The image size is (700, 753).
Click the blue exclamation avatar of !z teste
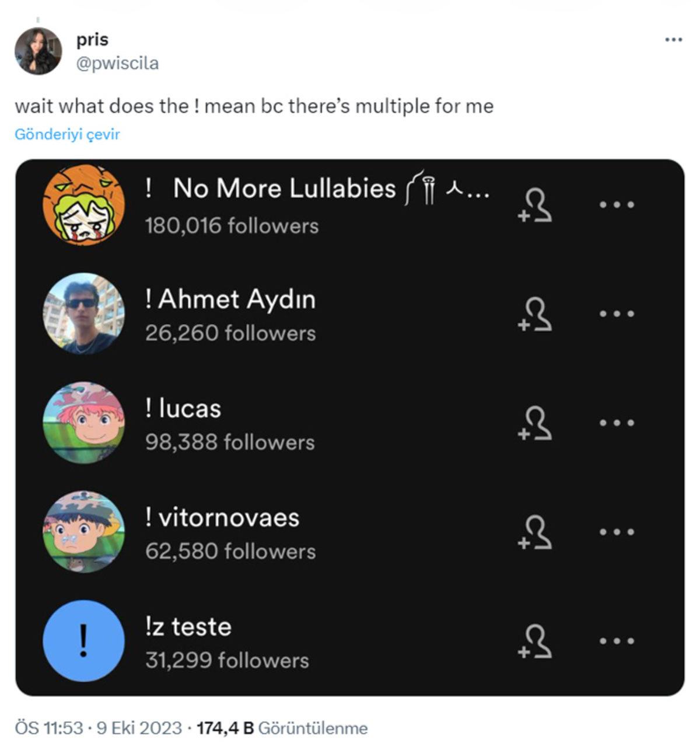coord(86,642)
